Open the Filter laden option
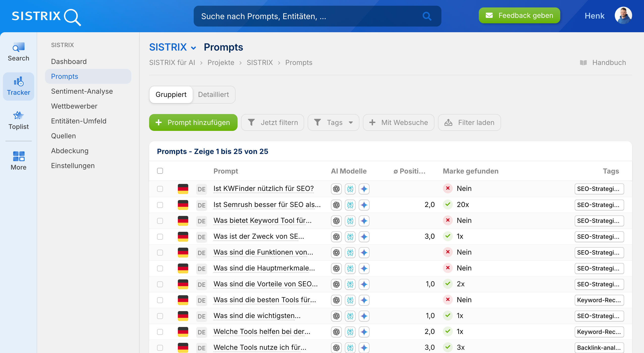Viewport: 644px width, 353px height. [469, 122]
